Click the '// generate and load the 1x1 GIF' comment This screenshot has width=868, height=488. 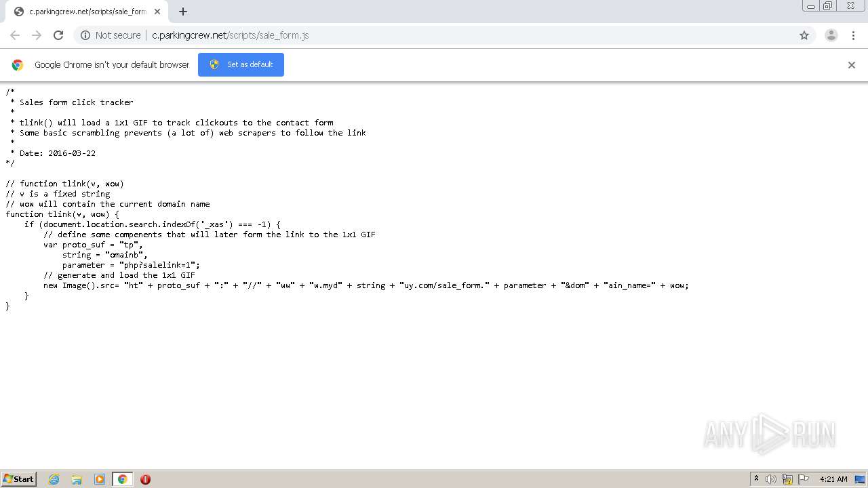(x=119, y=275)
